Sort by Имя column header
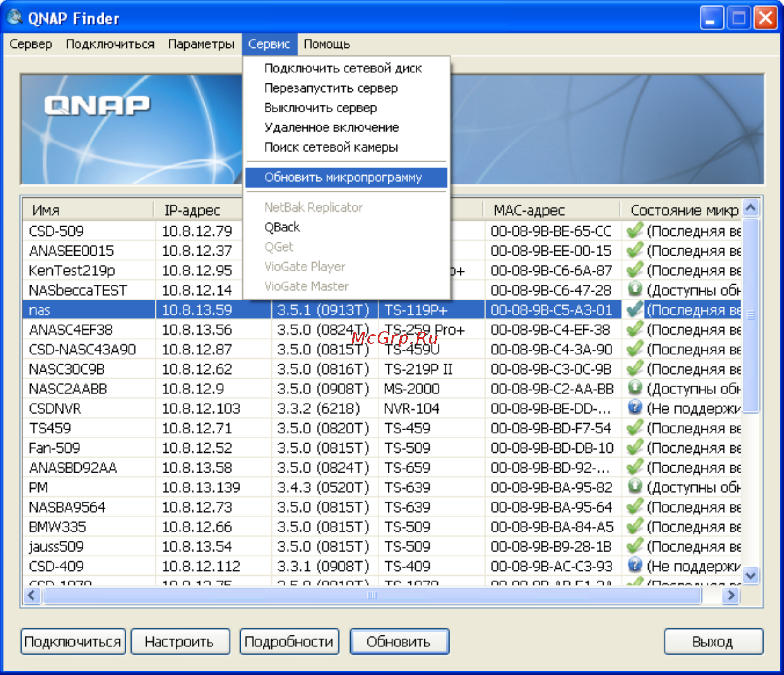 (88, 210)
